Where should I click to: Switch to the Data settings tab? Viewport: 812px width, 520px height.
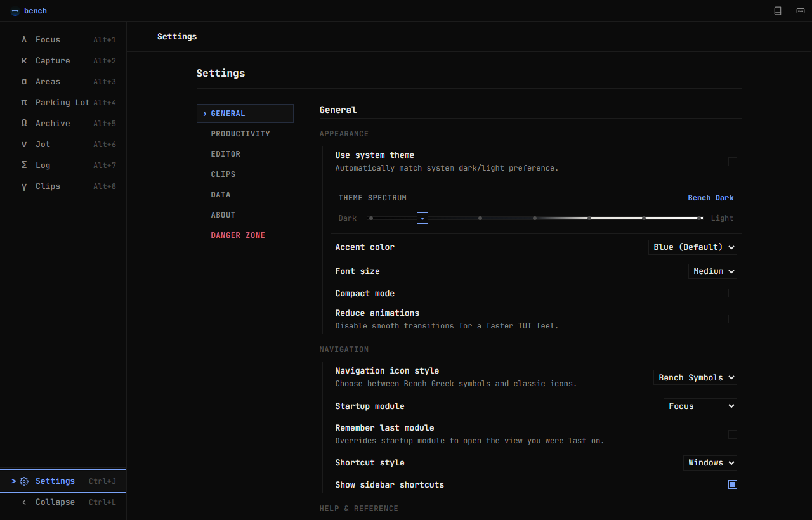pos(245,195)
